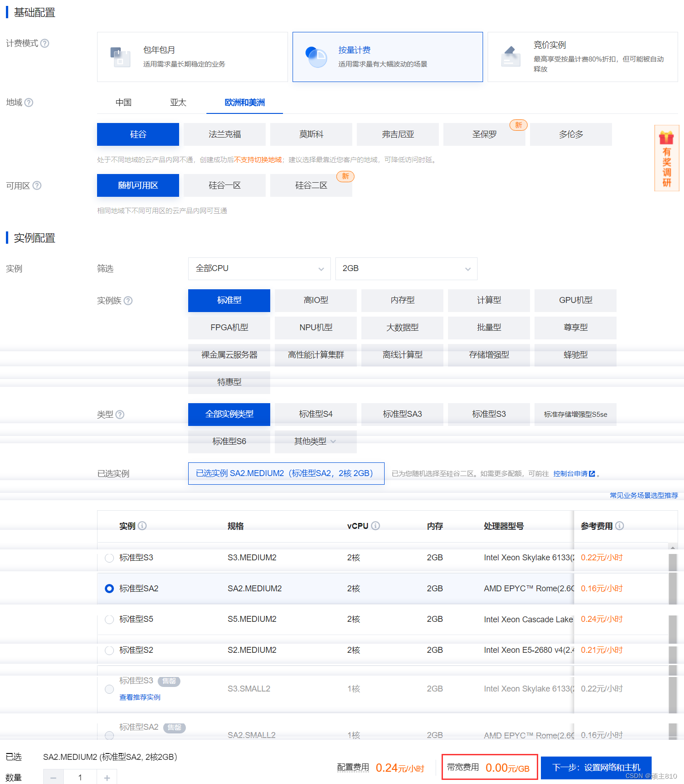Choose the 按量计费 billing mode card
Viewport: 684px width, 784px height.
tap(388, 57)
